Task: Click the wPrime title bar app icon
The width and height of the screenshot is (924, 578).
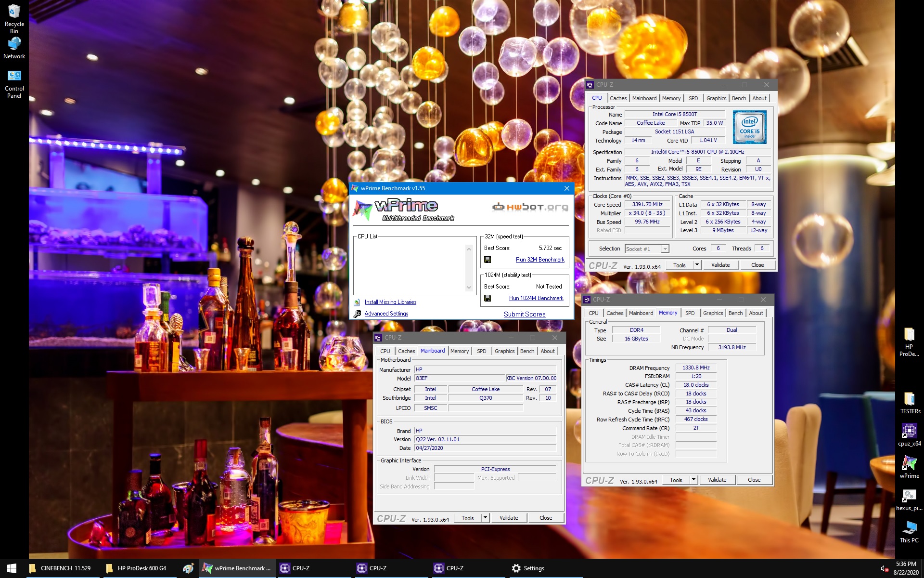Action: [x=355, y=188]
